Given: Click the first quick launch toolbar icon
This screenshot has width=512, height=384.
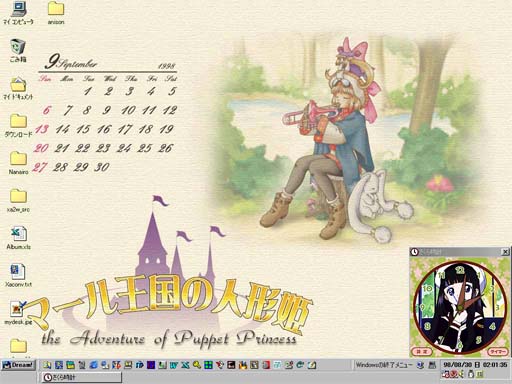Looking at the screenshot, I should [x=47, y=365].
